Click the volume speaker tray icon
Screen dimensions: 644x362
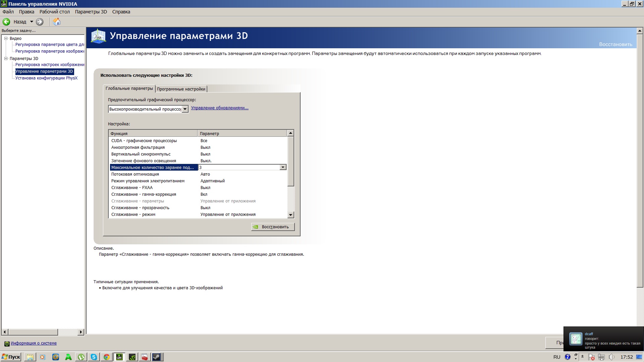pos(611,357)
